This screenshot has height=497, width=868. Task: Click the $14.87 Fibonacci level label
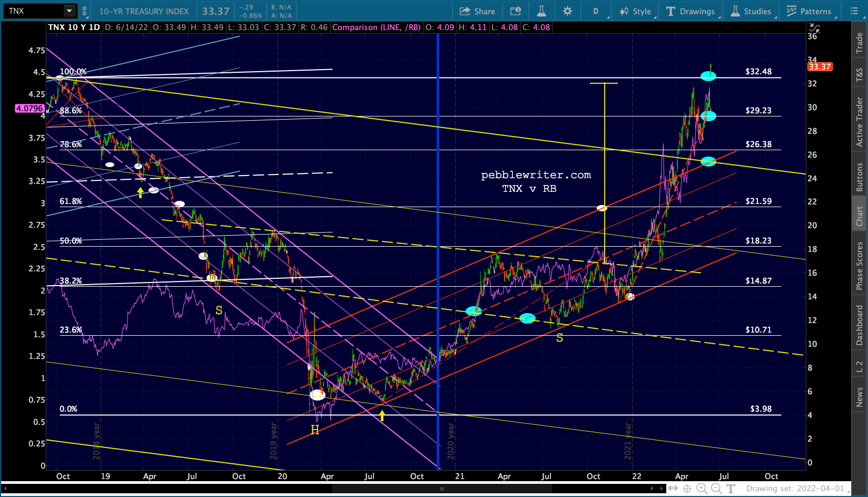pos(758,281)
